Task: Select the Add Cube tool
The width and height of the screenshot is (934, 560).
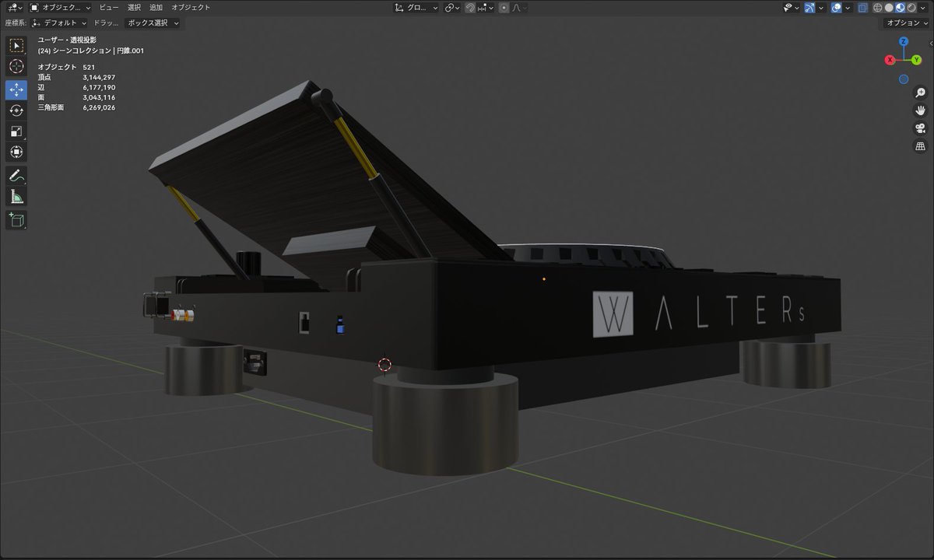Action: pos(16,220)
